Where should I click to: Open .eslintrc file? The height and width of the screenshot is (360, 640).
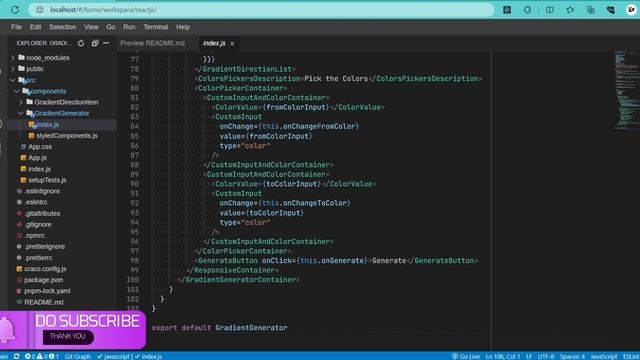[x=36, y=202]
